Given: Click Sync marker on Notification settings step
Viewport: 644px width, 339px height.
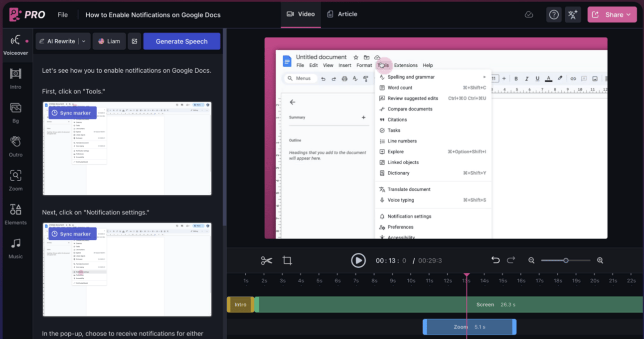Looking at the screenshot, I should 72,234.
